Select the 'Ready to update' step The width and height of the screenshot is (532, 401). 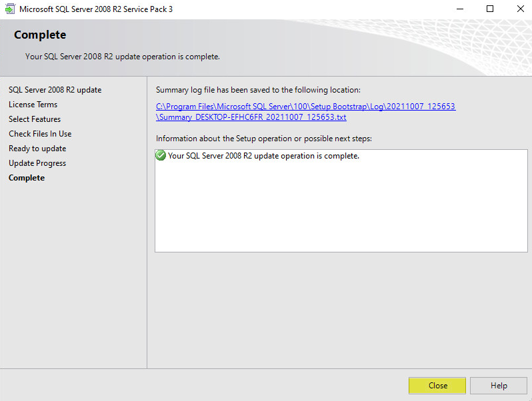(37, 149)
